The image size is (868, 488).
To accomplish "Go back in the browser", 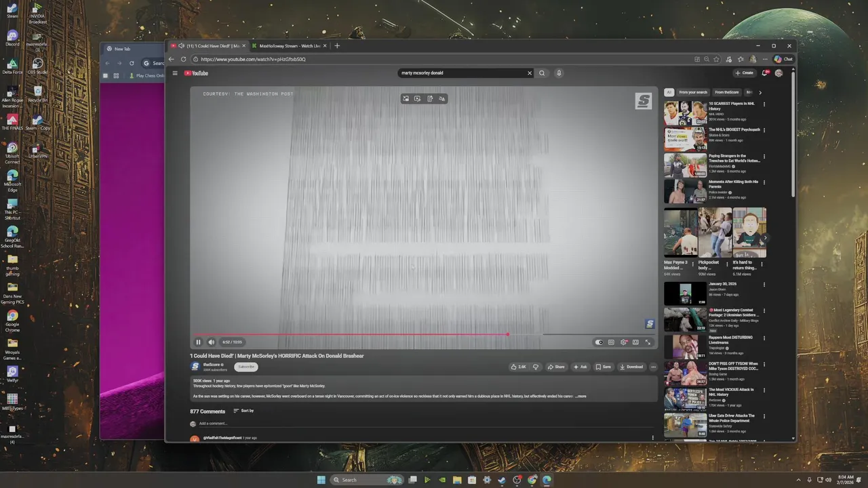I will [173, 59].
